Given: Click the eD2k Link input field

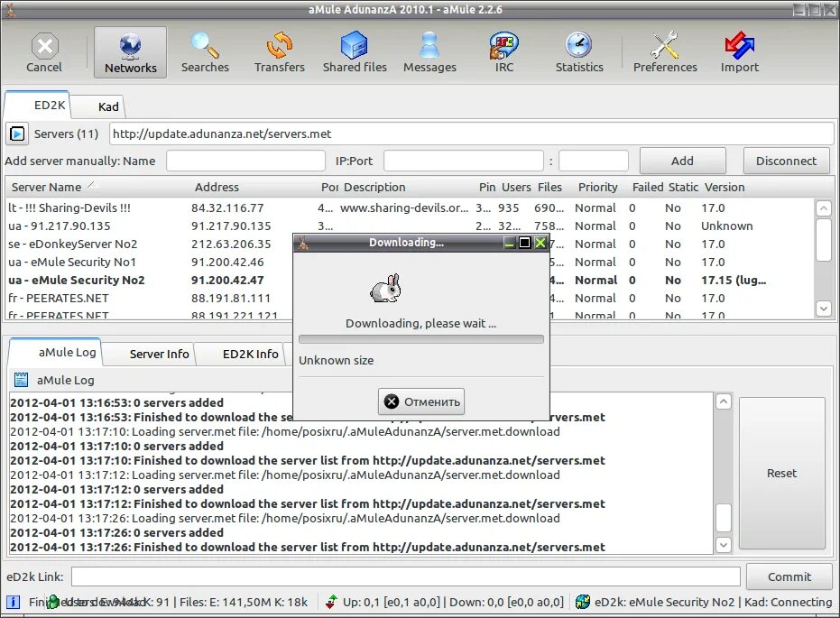Looking at the screenshot, I should point(406,576).
